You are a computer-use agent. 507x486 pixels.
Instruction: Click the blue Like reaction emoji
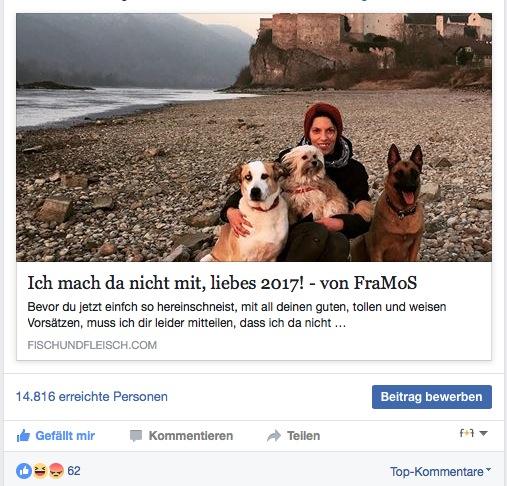pyautogui.click(x=24, y=471)
